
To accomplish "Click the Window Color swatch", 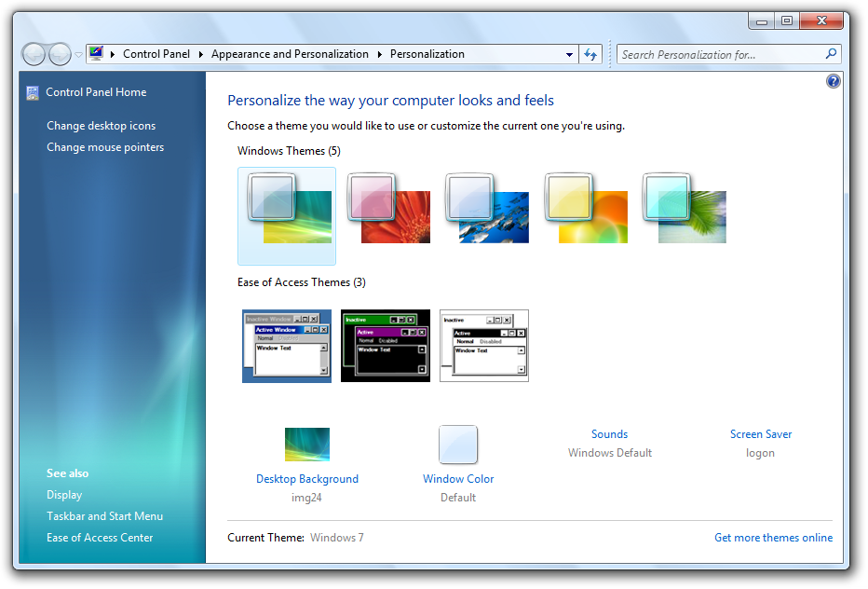I will point(458,445).
